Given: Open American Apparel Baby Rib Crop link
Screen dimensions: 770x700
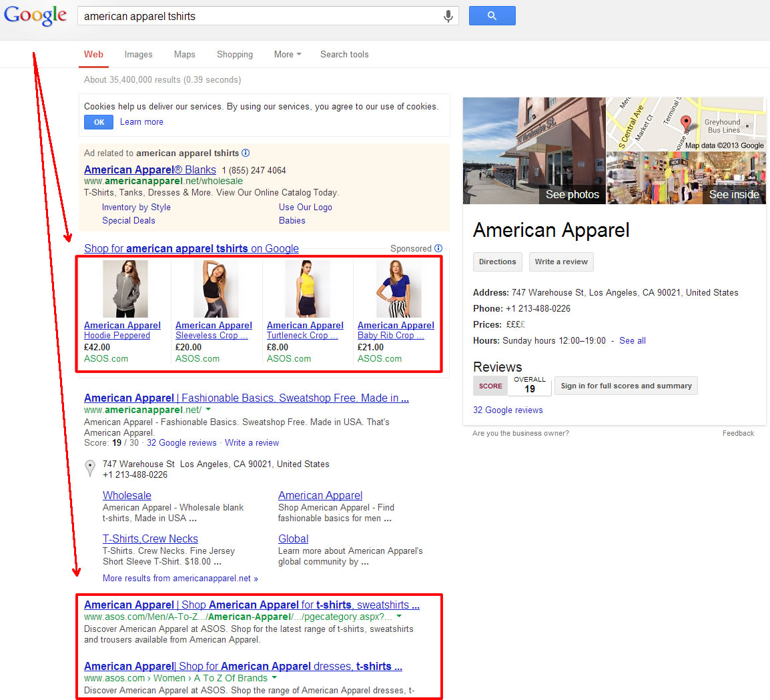Looking at the screenshot, I should point(396,330).
